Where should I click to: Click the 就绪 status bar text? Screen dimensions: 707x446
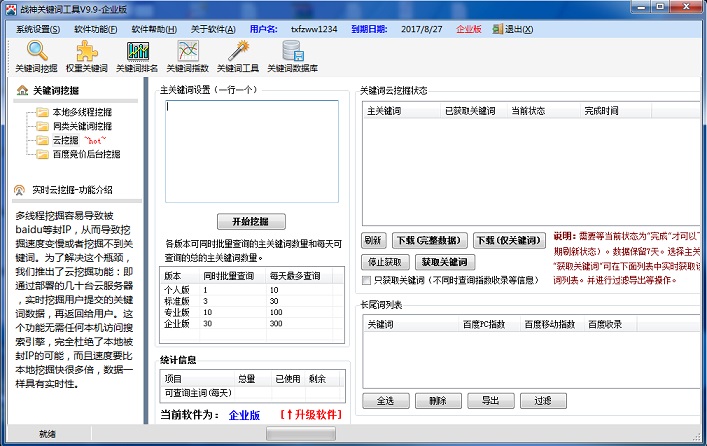47,434
